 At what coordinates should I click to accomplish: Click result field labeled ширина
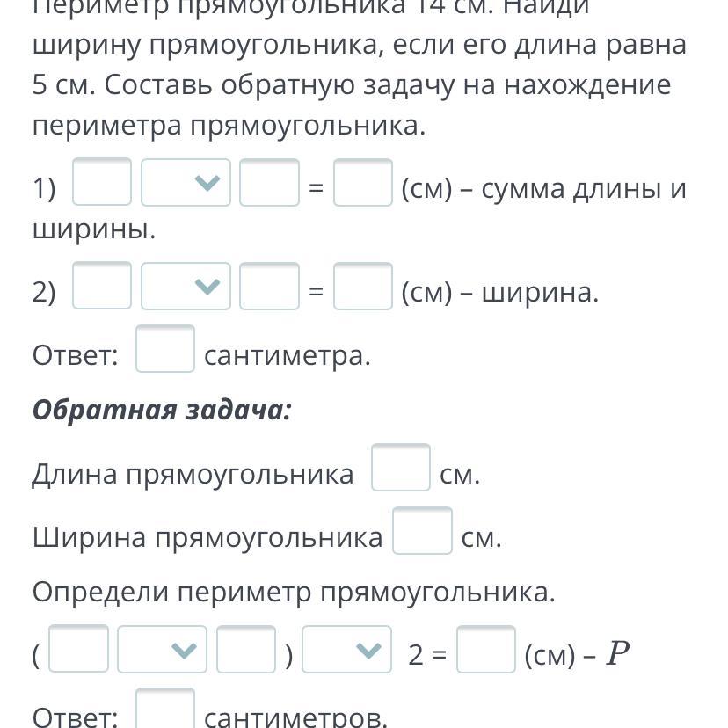click(x=363, y=287)
